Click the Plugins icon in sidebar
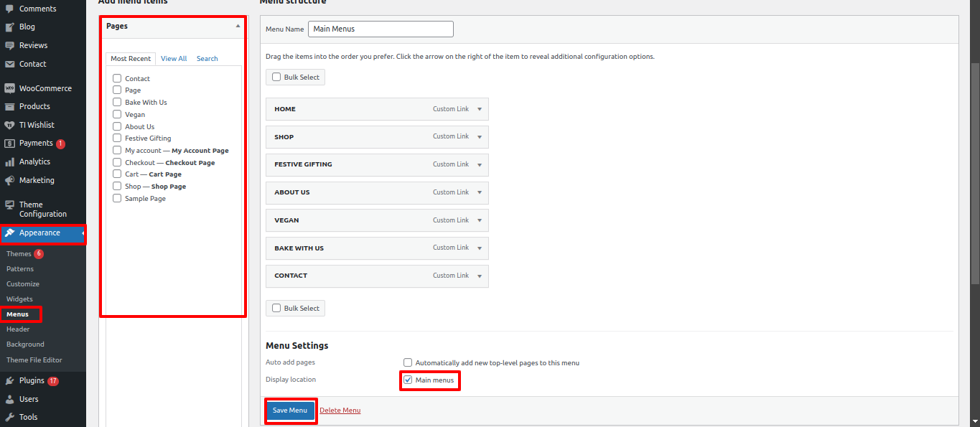 (x=9, y=380)
